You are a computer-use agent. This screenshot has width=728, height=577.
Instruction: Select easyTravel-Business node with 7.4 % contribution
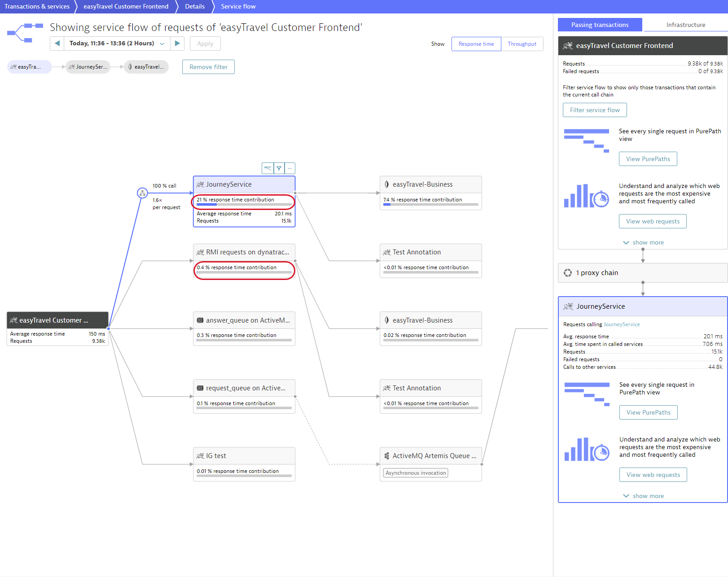click(431, 193)
